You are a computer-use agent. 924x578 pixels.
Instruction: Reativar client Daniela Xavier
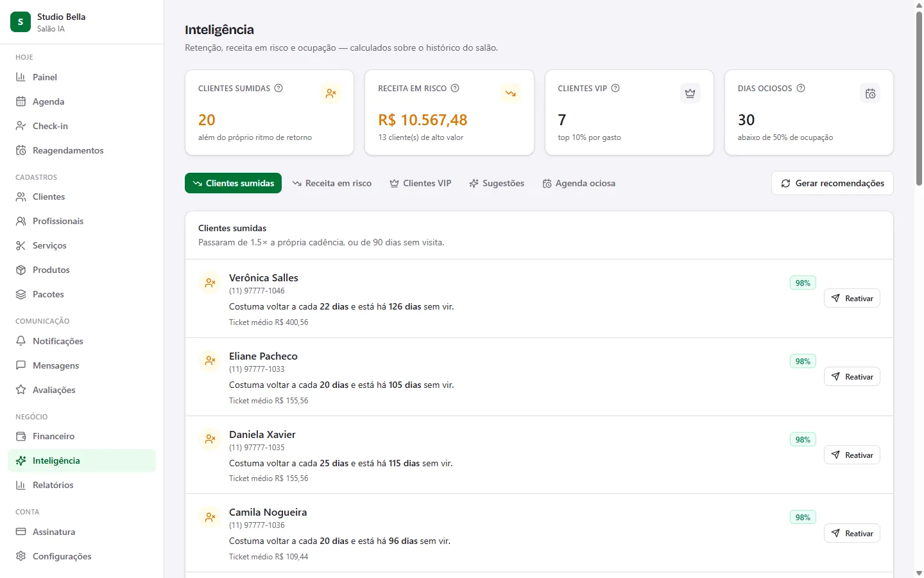852,455
